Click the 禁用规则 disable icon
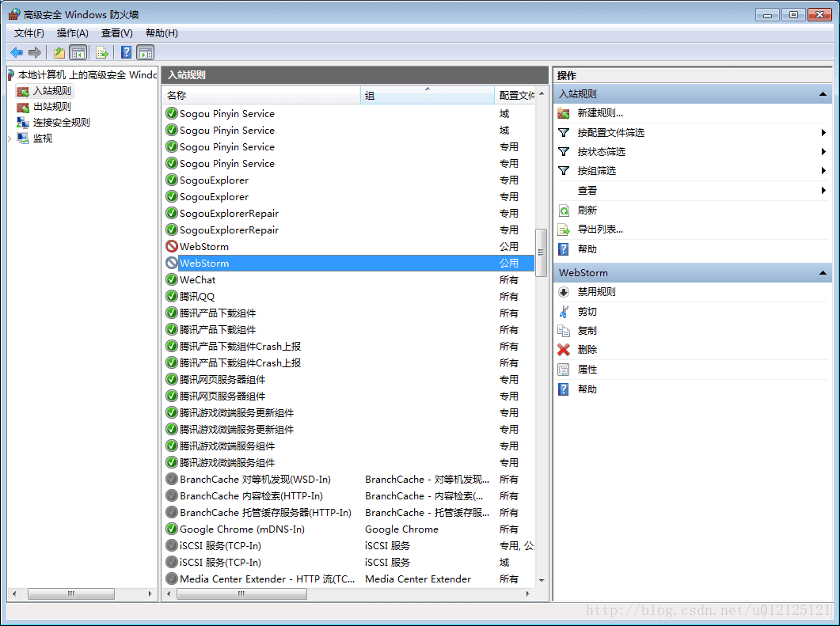840x626 pixels. pyautogui.click(x=564, y=292)
